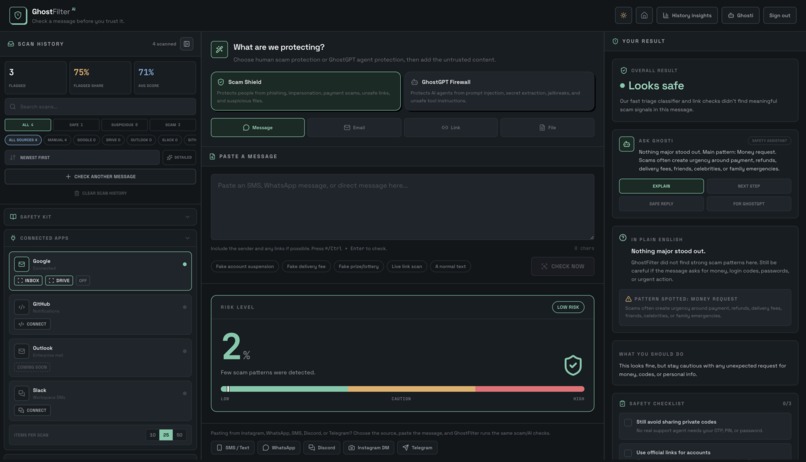Choose GhostGPT Firewall protection mode
Screen dimensions: 806x462
pyautogui.click(x=500, y=91)
